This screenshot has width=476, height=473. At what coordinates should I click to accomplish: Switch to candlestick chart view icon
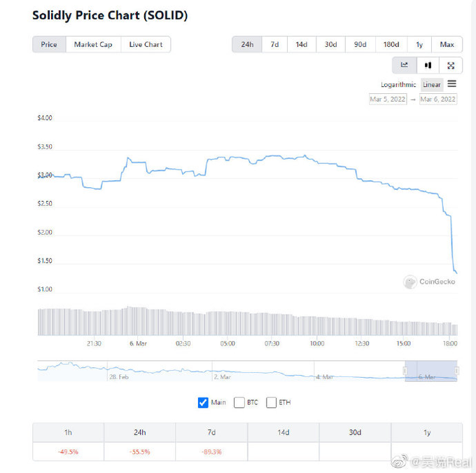pos(428,65)
